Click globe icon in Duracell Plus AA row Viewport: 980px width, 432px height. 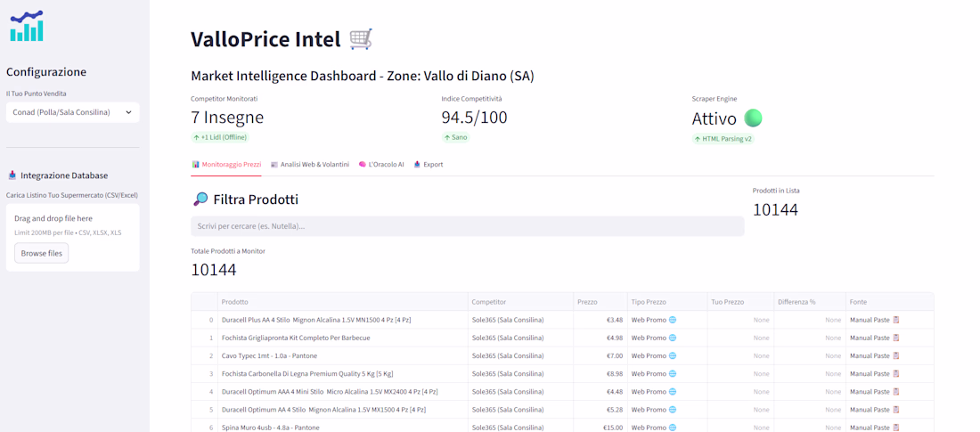coord(673,320)
